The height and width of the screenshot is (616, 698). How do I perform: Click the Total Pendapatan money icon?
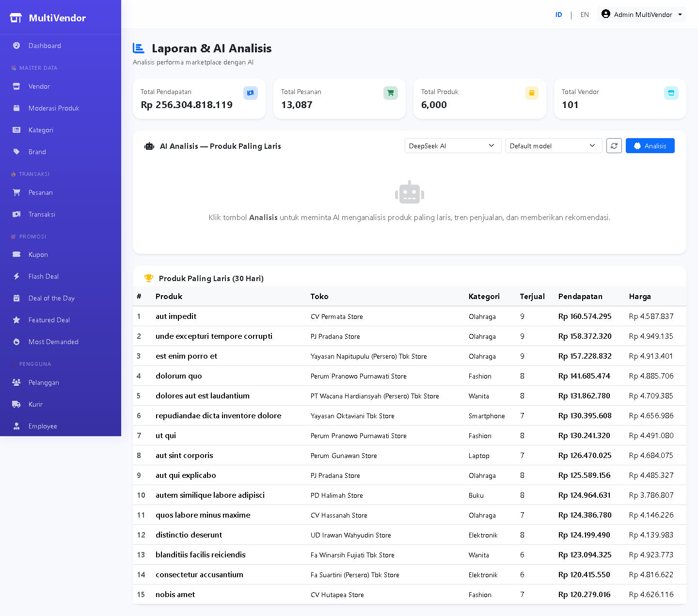click(x=251, y=93)
